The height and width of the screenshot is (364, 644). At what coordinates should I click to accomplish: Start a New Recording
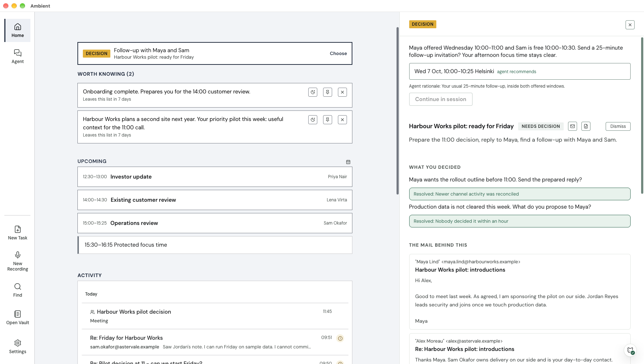17,261
